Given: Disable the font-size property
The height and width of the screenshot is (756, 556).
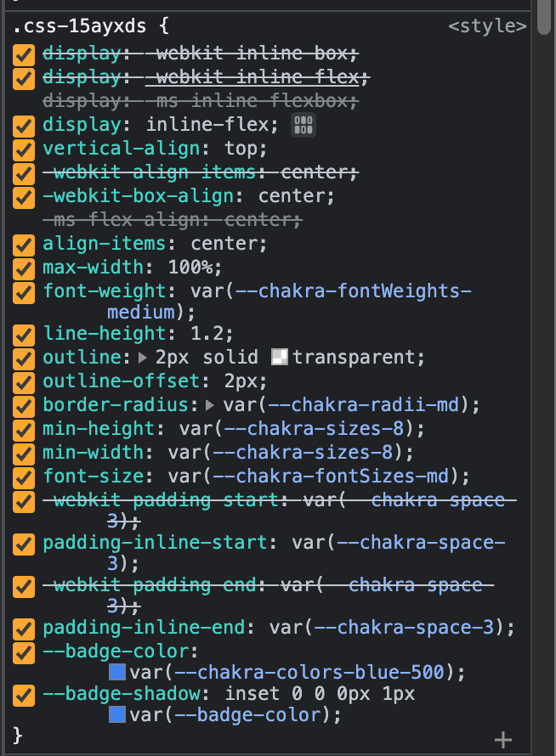Looking at the screenshot, I should tap(23, 477).
